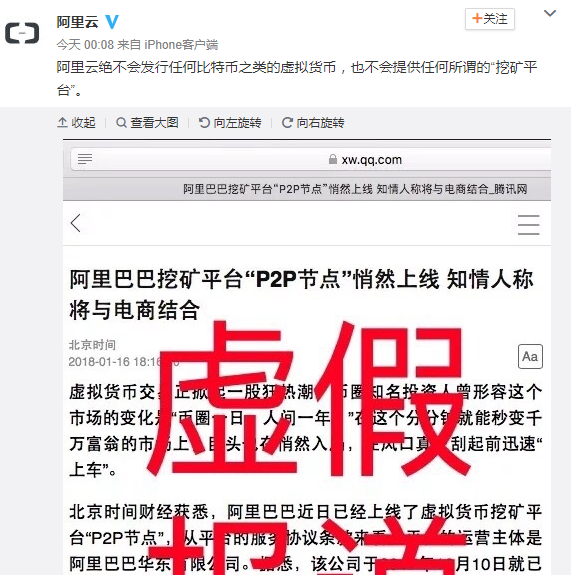Click the reader view lines icon
The width and height of the screenshot is (571, 575).
coord(85,159)
